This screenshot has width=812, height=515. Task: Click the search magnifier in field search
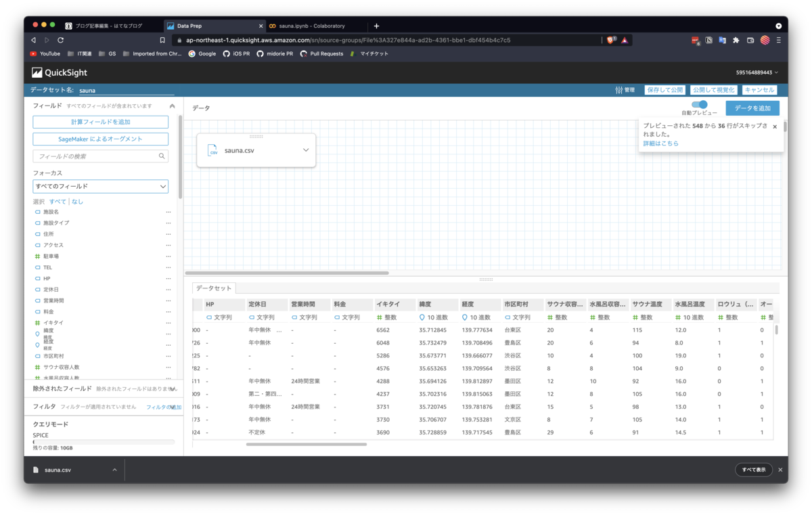point(162,156)
